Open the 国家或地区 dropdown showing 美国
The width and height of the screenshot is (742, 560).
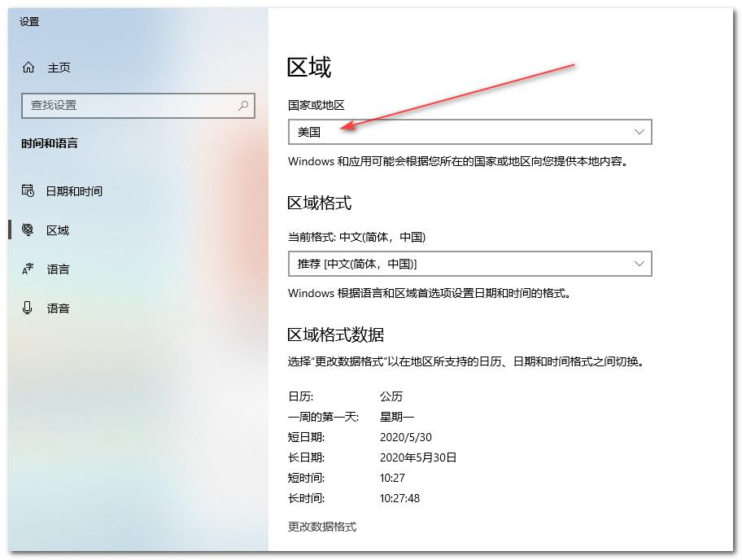456,132
